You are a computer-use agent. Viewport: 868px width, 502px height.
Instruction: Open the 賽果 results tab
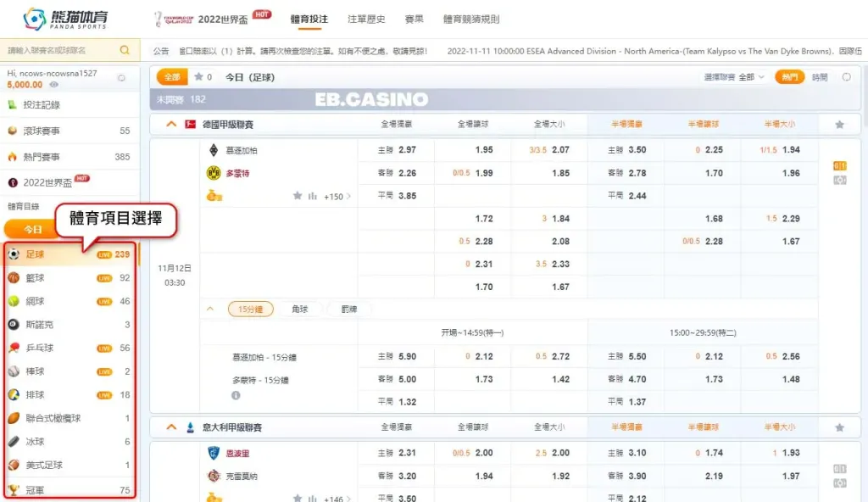(414, 19)
